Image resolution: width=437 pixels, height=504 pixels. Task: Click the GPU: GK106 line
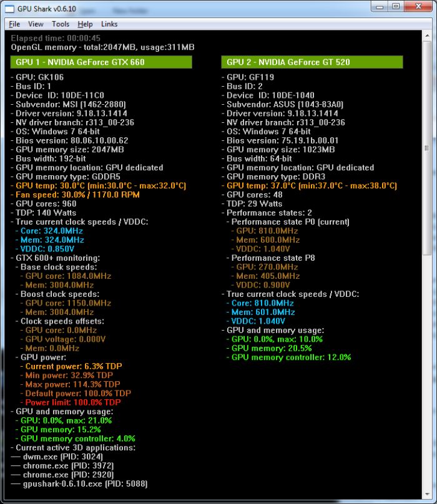[37, 77]
